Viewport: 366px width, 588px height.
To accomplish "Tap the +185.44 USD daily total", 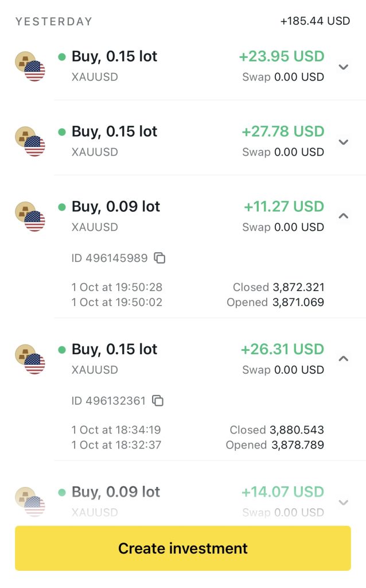I will click(315, 21).
